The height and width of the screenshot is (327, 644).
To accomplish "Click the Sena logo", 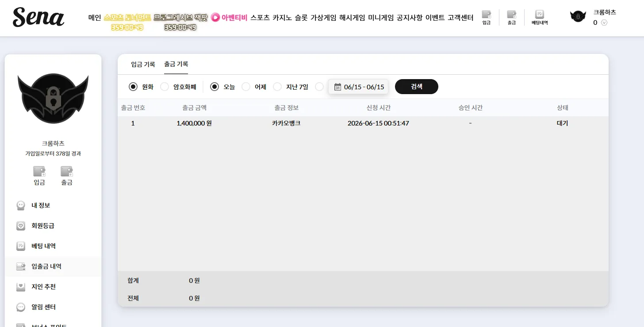I will pyautogui.click(x=38, y=17).
